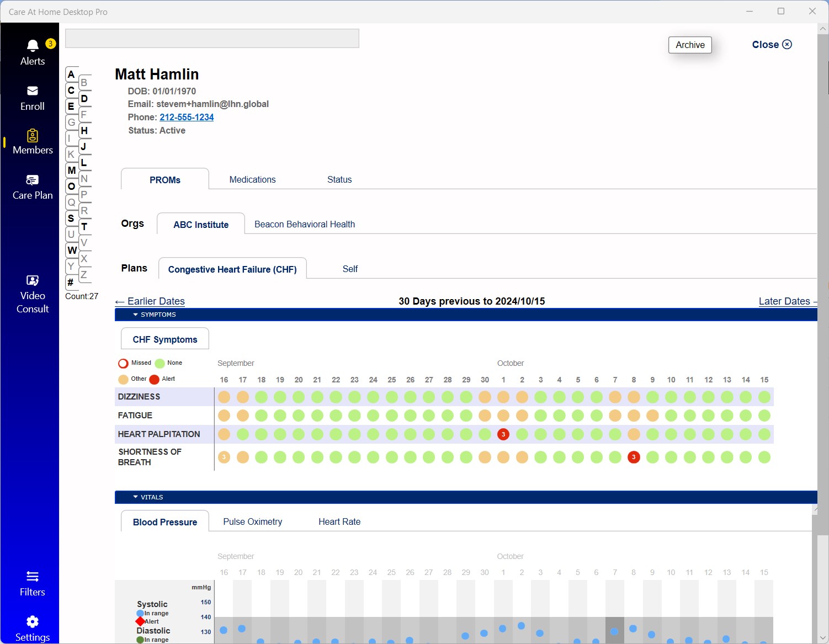Collapse the VITALS section
Viewport: 829px width, 644px height.
pyautogui.click(x=135, y=497)
